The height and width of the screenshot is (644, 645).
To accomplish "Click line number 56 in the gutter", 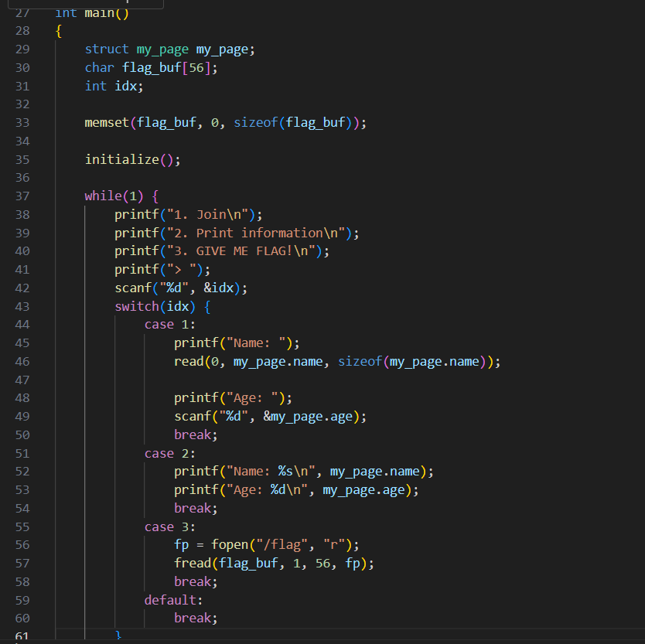I will tap(22, 545).
